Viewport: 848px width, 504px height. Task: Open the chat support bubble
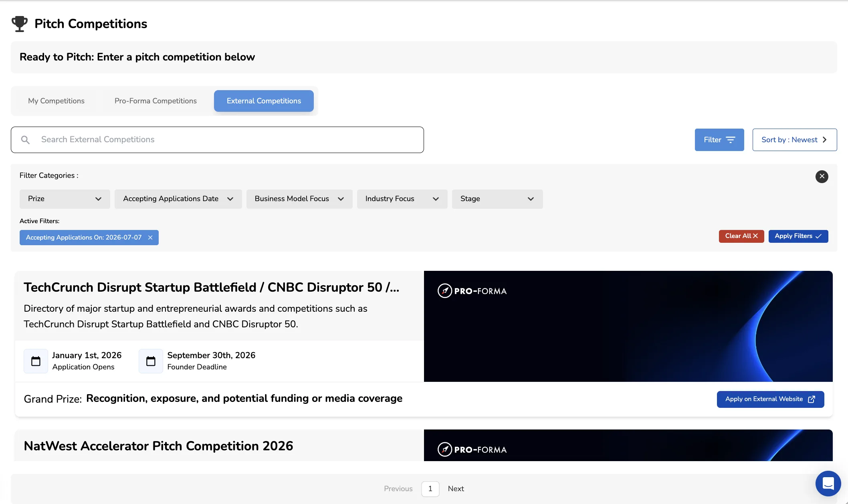coord(828,483)
